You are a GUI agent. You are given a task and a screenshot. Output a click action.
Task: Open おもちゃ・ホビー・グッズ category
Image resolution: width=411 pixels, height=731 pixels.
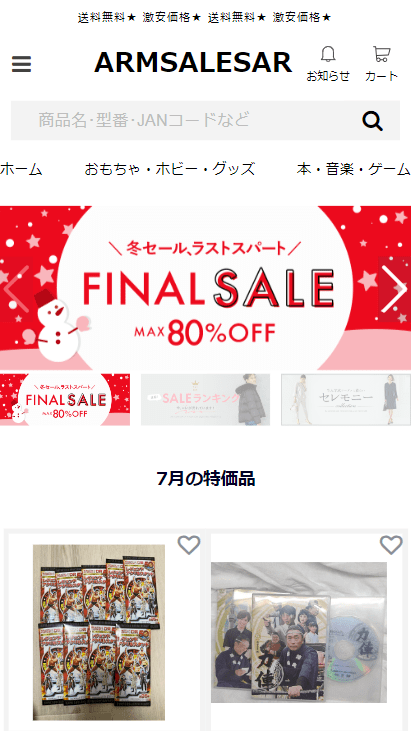click(170, 169)
